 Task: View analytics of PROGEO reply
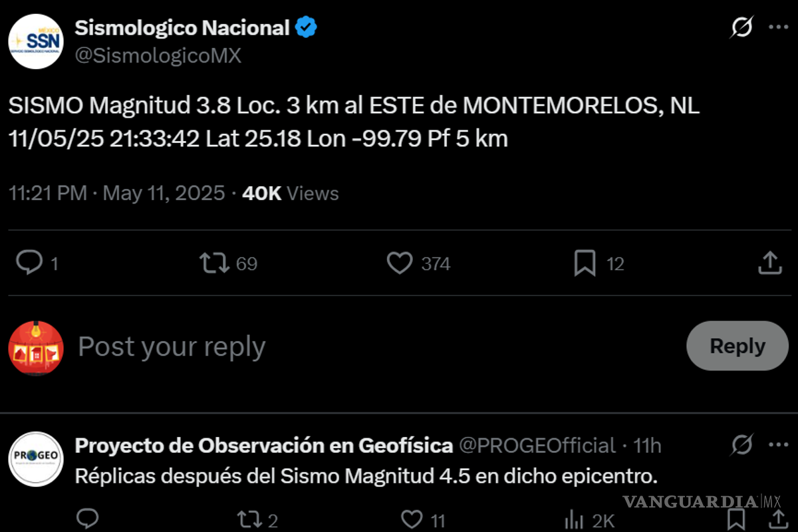(x=573, y=519)
